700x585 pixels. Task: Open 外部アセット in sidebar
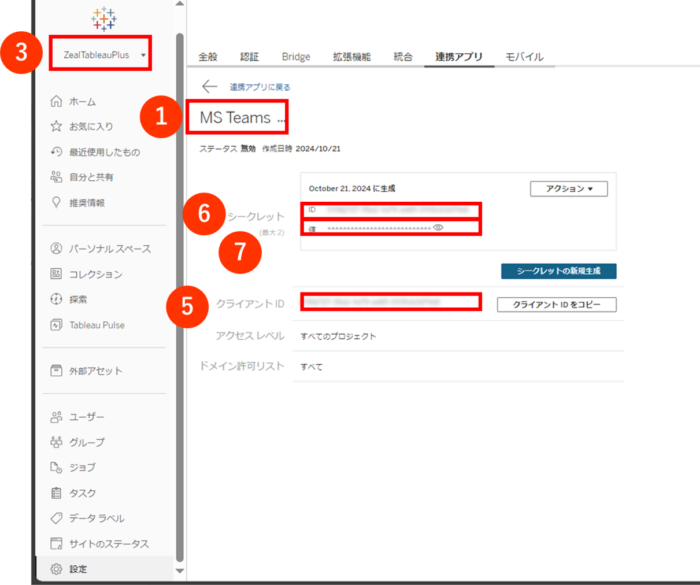point(96,371)
